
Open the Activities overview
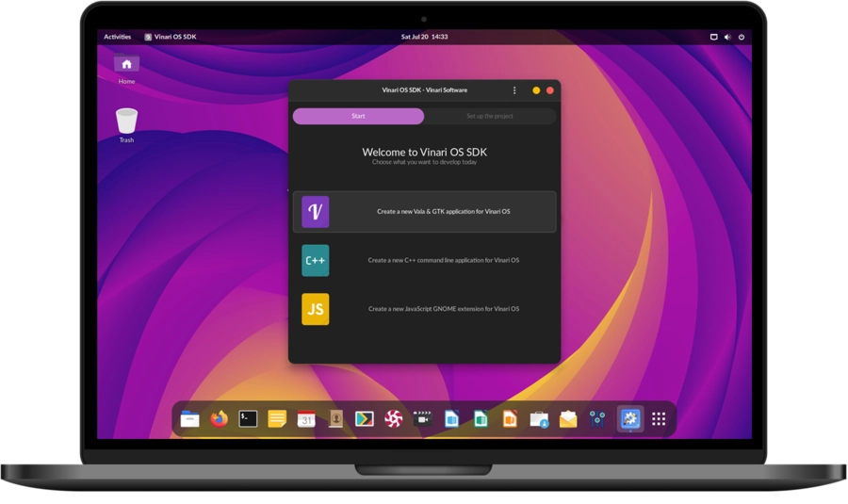[118, 37]
